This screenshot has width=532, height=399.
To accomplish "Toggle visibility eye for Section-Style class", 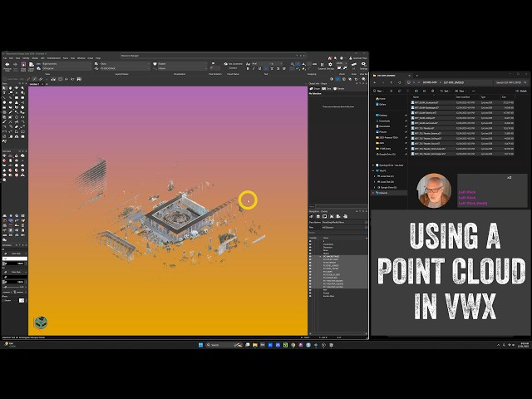I will (310, 296).
